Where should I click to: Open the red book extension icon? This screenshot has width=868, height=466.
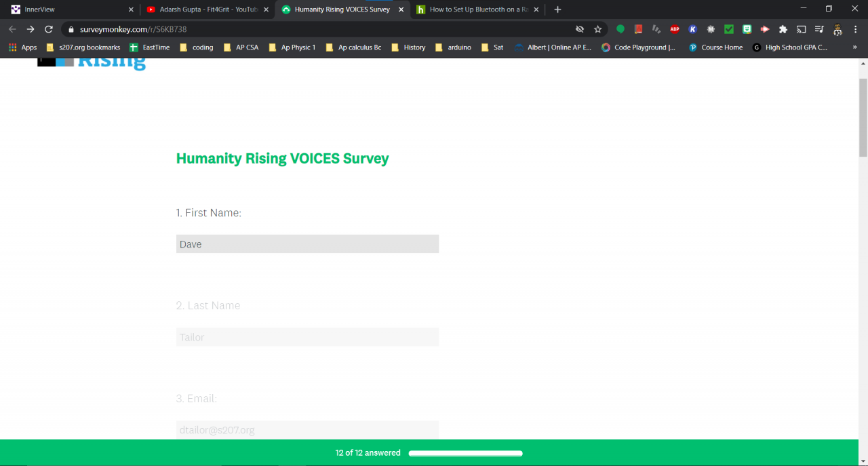(x=638, y=29)
